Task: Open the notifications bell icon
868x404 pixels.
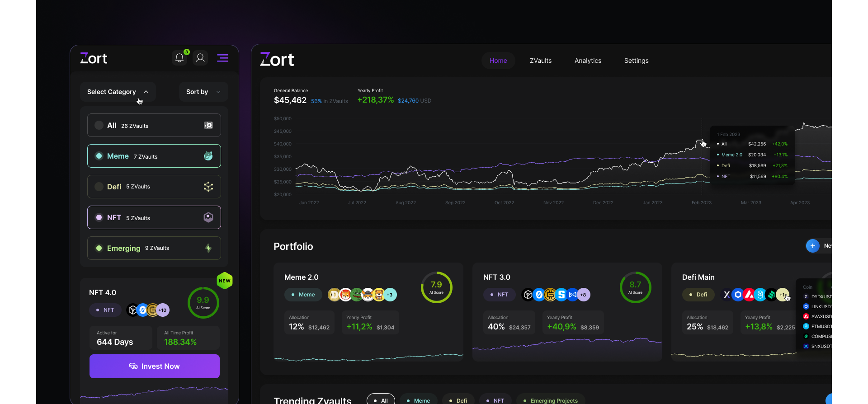Action: pyautogui.click(x=179, y=58)
